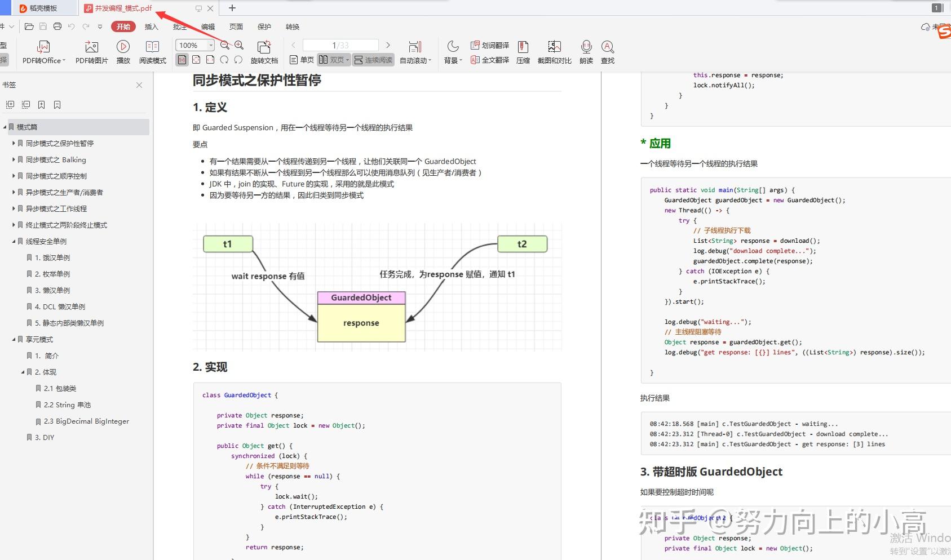The width and height of the screenshot is (951, 560).
Task: Start 朗读 read-aloud feature
Action: [x=586, y=52]
